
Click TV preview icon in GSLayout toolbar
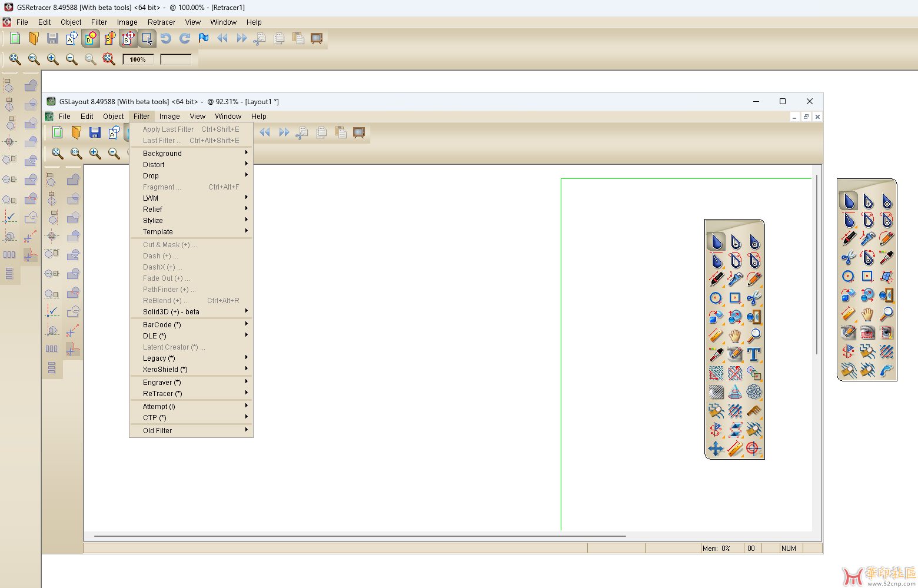tap(359, 132)
